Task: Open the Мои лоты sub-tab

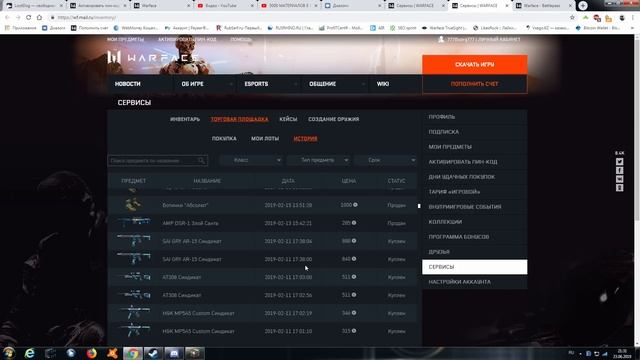Action: pyautogui.click(x=265, y=139)
